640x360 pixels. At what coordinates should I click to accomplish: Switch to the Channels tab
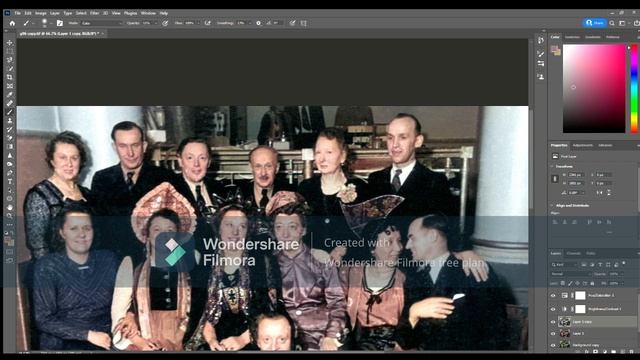coord(573,253)
